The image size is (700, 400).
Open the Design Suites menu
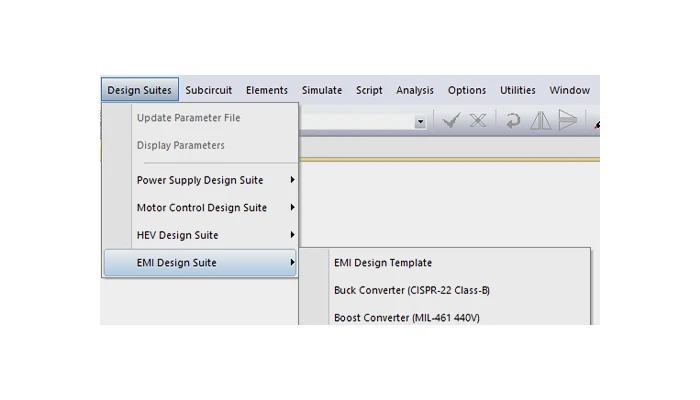click(140, 90)
